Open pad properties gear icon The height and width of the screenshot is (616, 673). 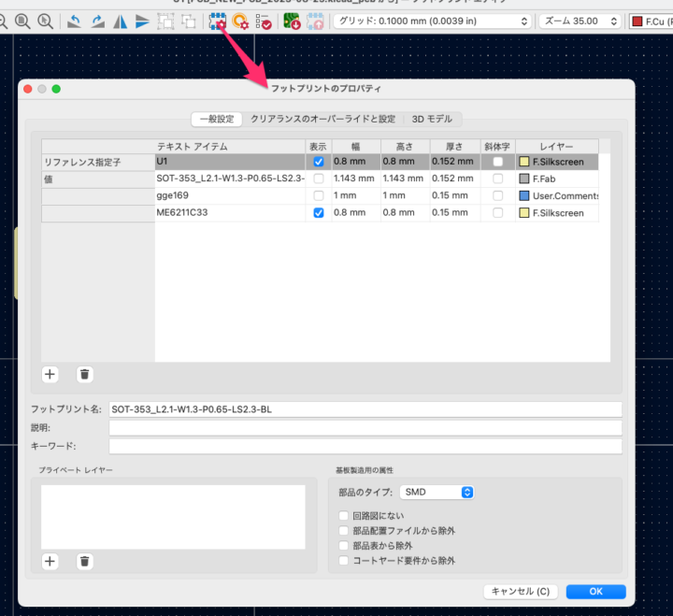241,21
